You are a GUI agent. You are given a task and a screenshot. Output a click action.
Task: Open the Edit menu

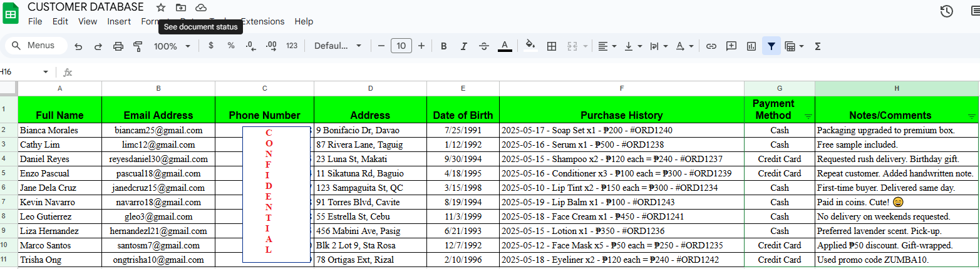[60, 21]
